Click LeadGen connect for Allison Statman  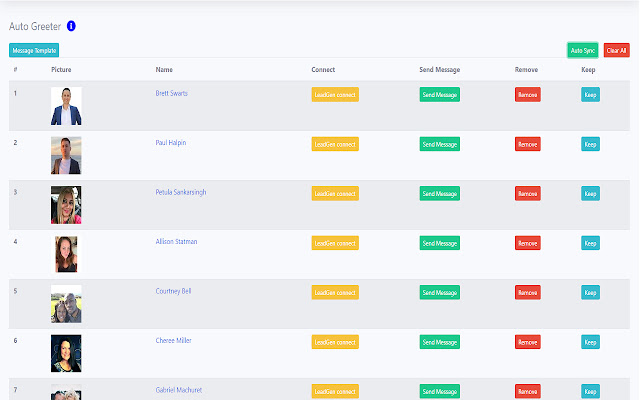pyautogui.click(x=335, y=243)
